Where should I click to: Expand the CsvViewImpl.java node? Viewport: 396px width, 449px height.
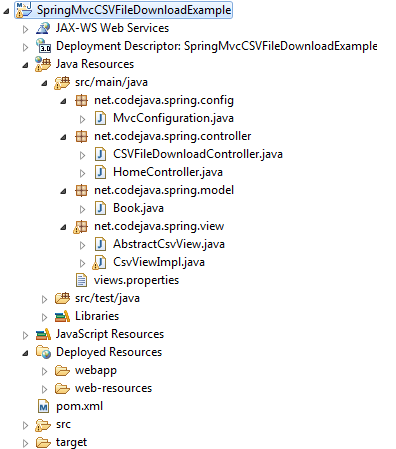[x=82, y=263]
